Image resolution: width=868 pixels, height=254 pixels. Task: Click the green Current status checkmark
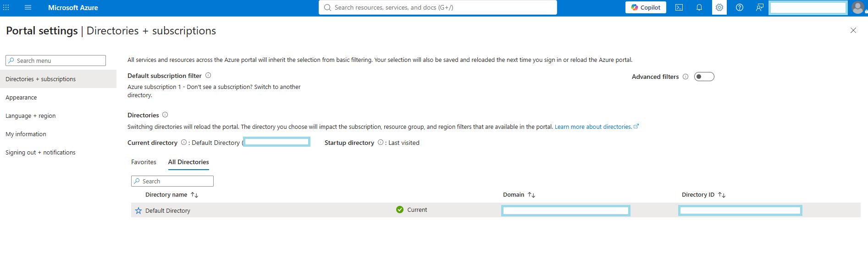pyautogui.click(x=400, y=210)
